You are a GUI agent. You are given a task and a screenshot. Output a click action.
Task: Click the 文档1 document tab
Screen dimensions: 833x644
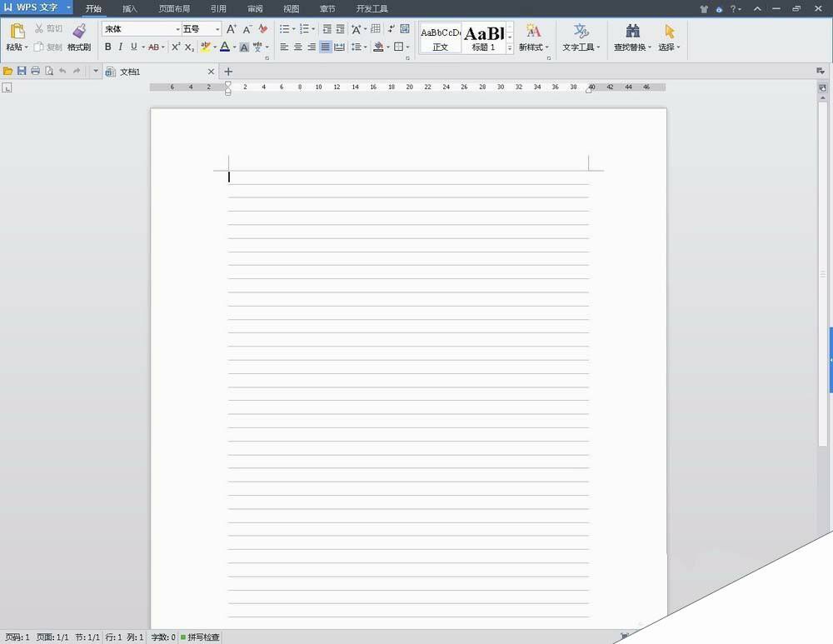coord(129,72)
